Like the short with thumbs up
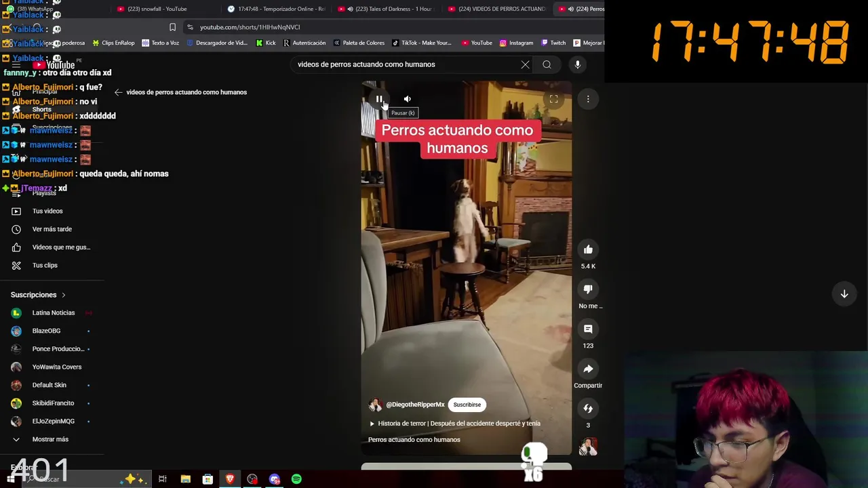This screenshot has width=868, height=488. coord(588,249)
